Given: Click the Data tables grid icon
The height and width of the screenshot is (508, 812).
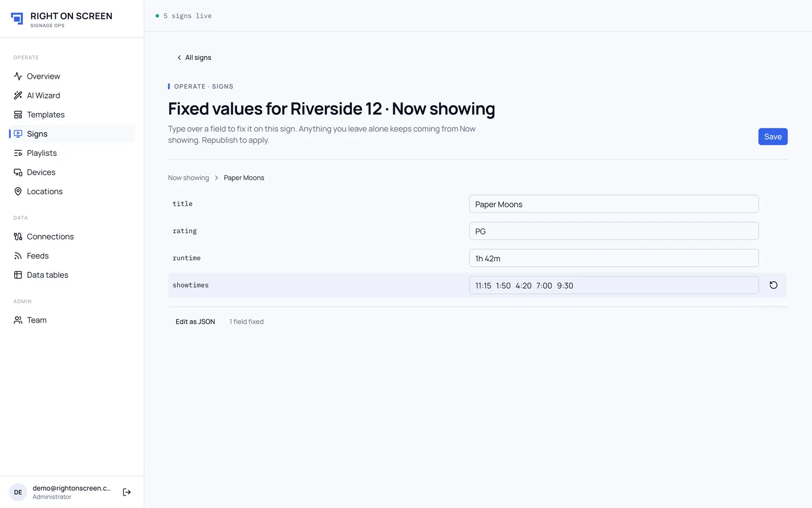Looking at the screenshot, I should 18,275.
